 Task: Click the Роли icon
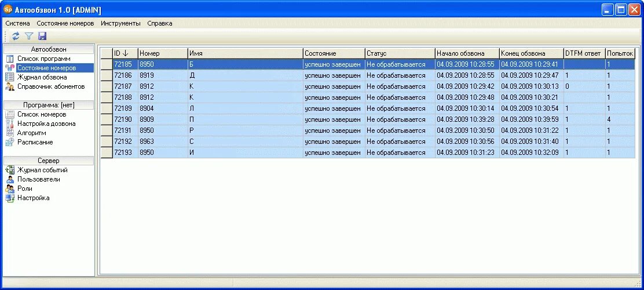point(10,189)
